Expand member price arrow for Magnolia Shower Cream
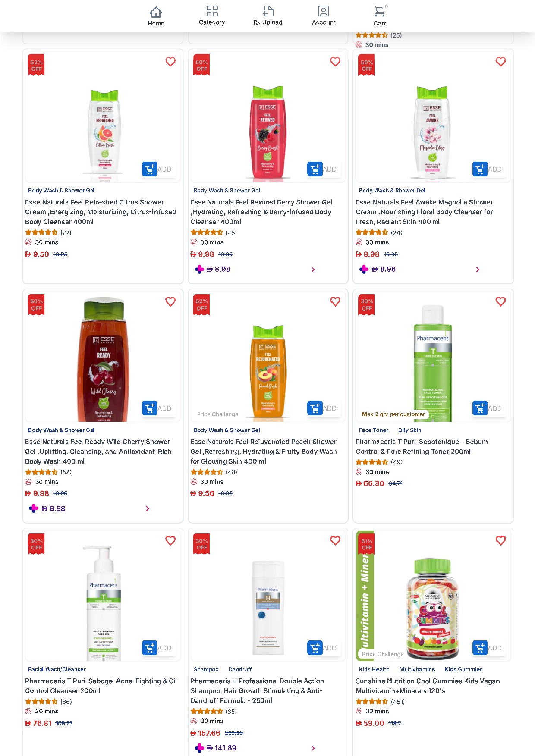Screen dimensions: 535x756 [x=478, y=270]
